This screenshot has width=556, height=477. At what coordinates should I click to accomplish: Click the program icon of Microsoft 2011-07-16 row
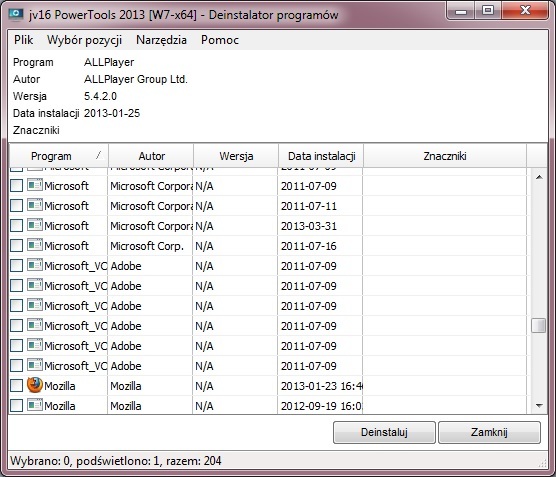coord(35,245)
